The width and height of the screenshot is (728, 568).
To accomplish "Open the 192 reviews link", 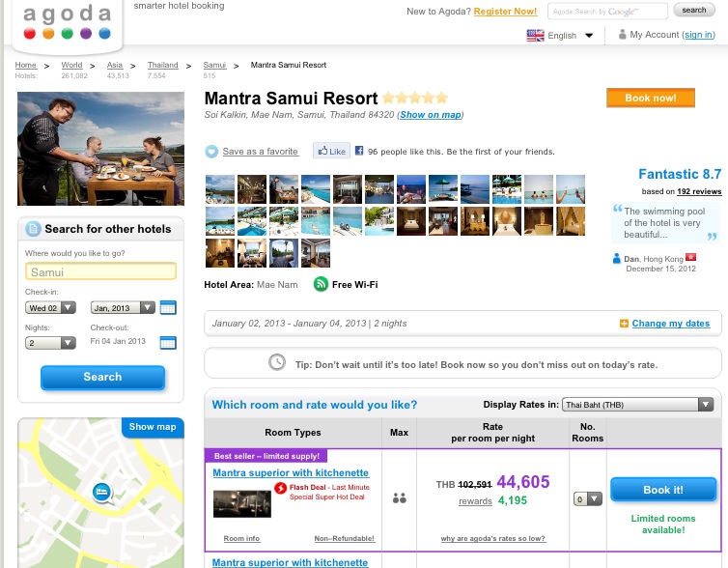I will pyautogui.click(x=699, y=191).
